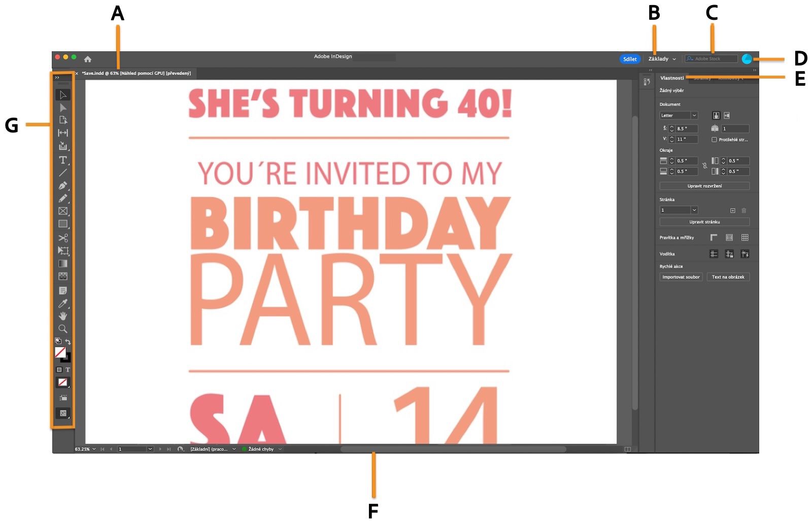Select the Gap tool
Image resolution: width=812 pixels, height=524 pixels.
click(x=63, y=133)
